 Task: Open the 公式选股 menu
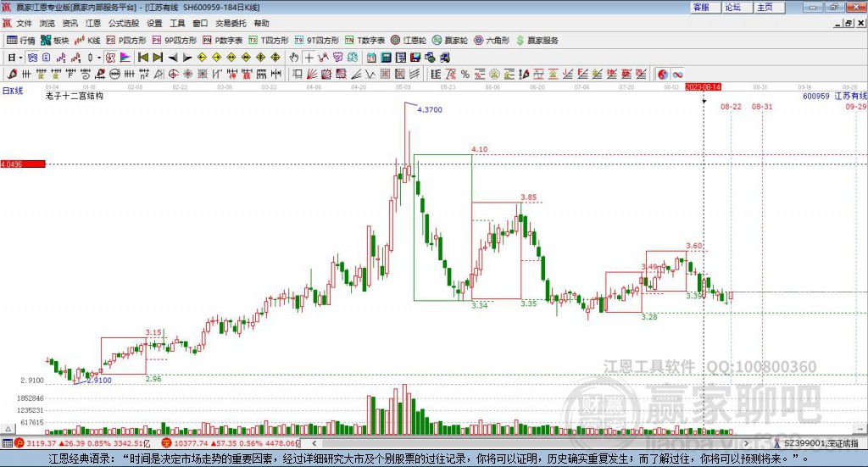tap(124, 23)
